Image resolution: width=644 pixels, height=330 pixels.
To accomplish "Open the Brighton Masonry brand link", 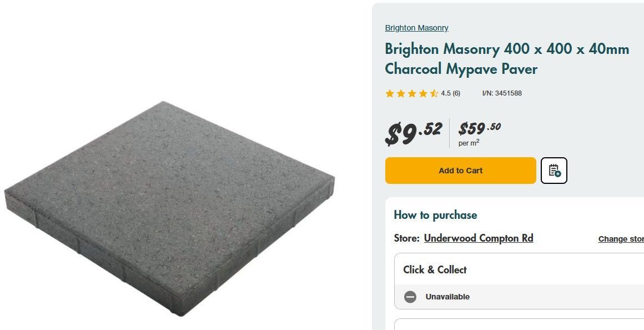I will (x=416, y=28).
